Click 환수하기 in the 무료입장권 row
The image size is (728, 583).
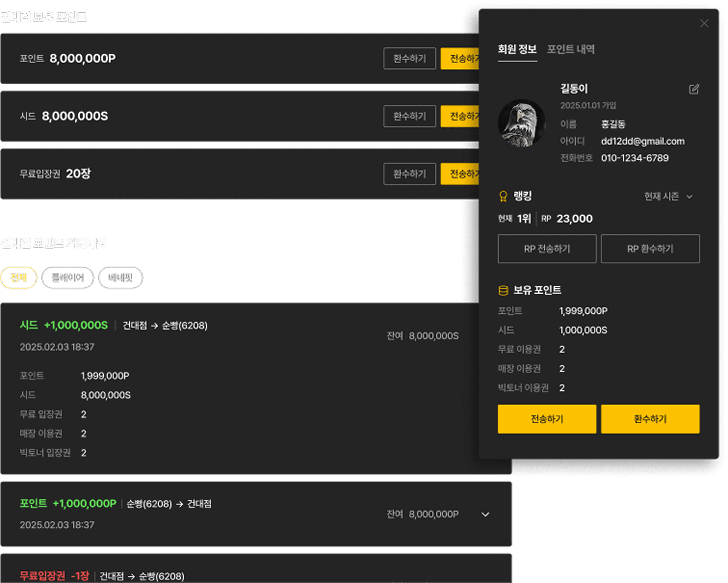coord(409,174)
